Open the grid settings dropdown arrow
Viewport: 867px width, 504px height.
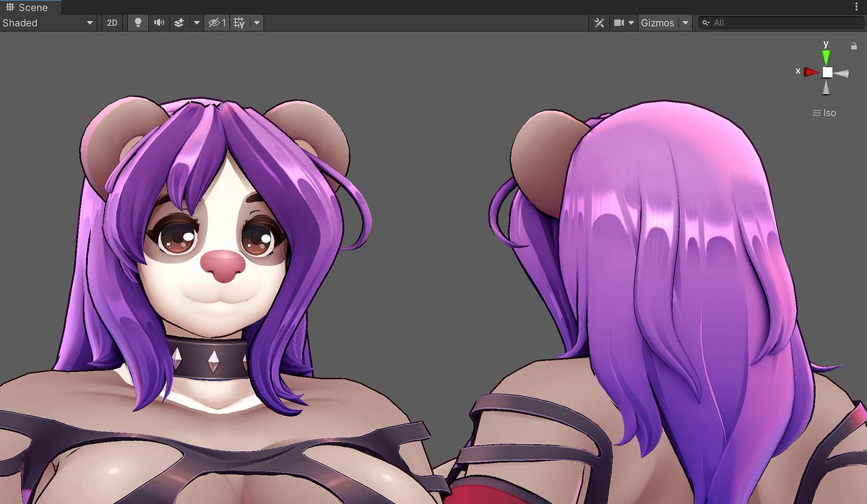pos(256,23)
